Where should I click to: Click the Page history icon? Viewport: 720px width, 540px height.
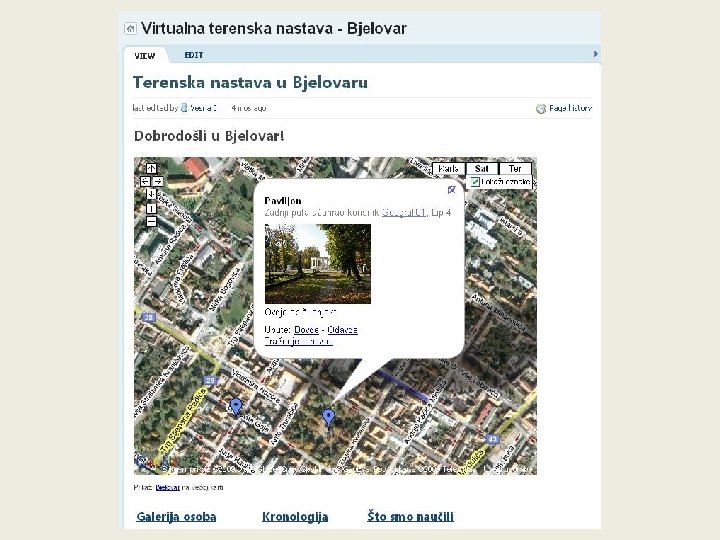pos(541,108)
